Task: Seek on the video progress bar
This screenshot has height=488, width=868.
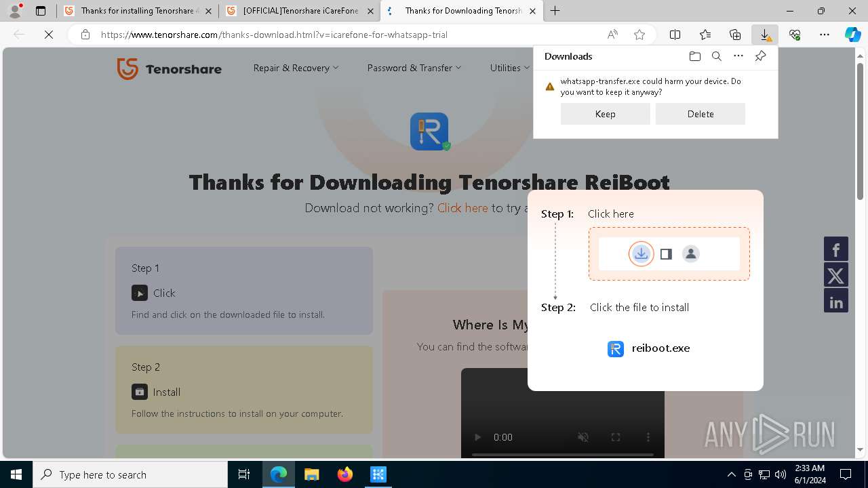Action: [x=563, y=454]
